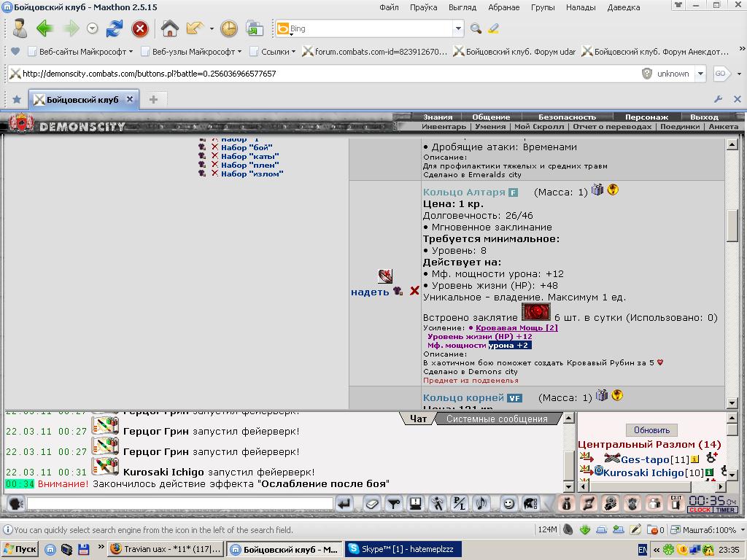Screen dimensions: 747x560
Task: Click the GO button
Action: [x=720, y=74]
